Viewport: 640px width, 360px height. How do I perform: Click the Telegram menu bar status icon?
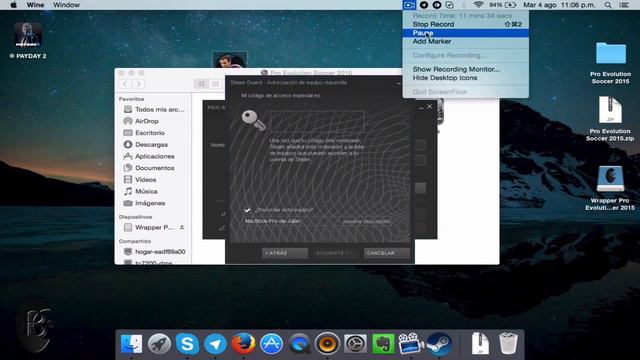click(424, 5)
